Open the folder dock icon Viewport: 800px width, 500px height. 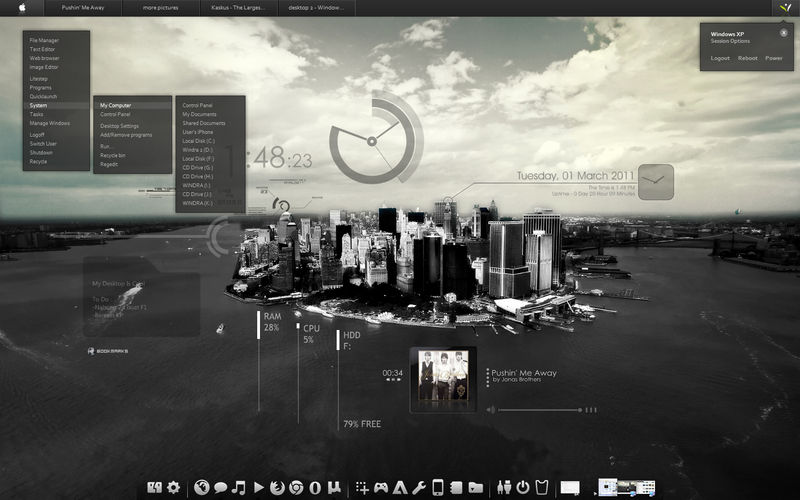click(475, 487)
